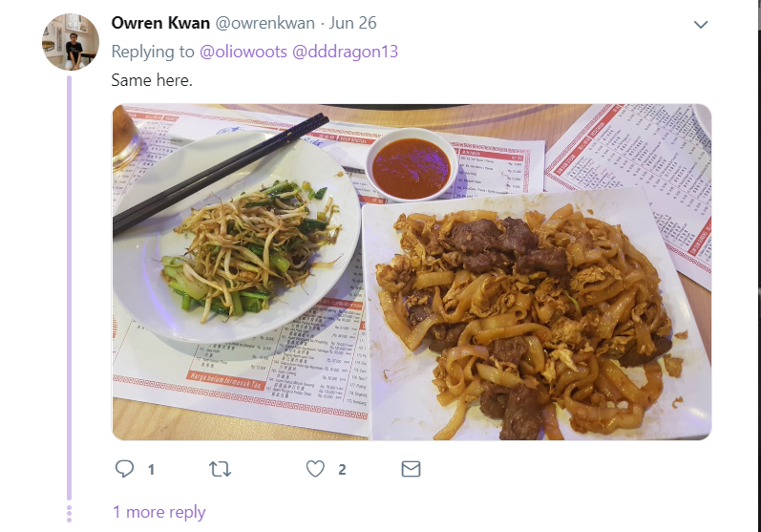Click the 'Same here.' tweet text
This screenshot has width=761, height=532.
[x=152, y=80]
